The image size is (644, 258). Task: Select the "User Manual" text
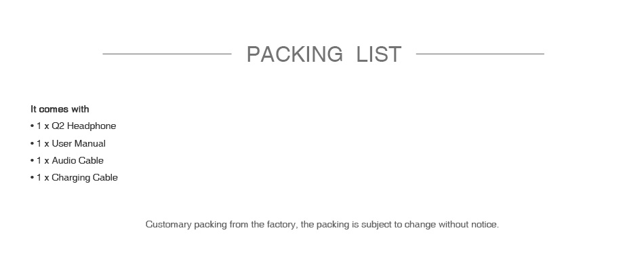79,144
